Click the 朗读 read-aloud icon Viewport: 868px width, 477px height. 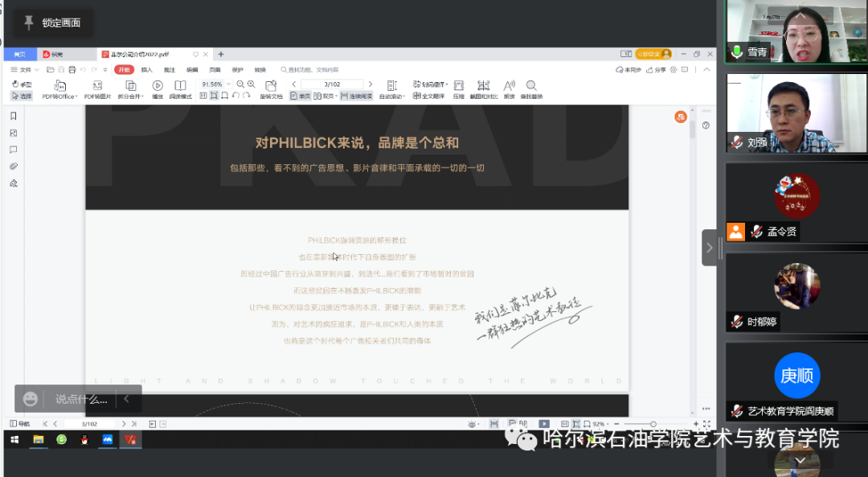pos(509,85)
